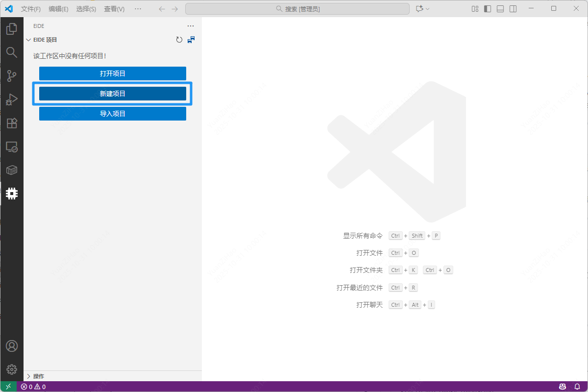Viewport: 588px width, 392px height.
Task: Open the Source Control view
Action: tap(12, 76)
